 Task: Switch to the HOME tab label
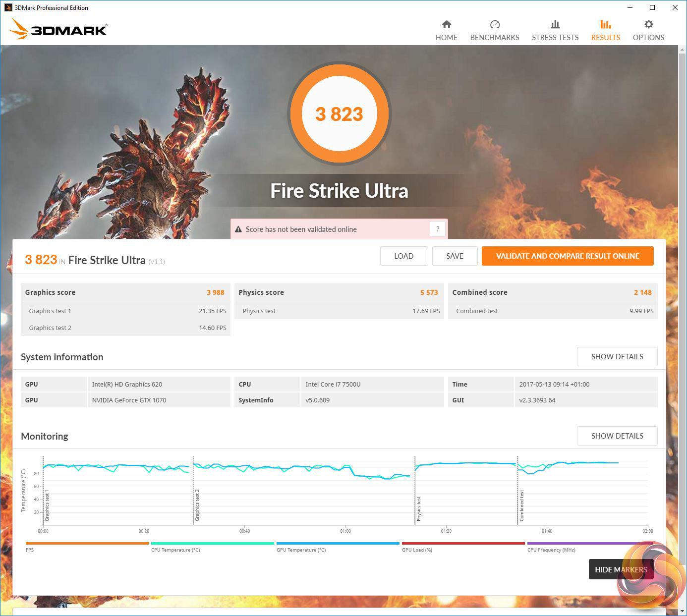447,38
